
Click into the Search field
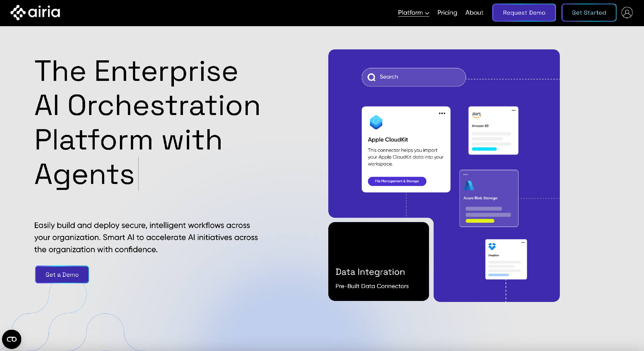tap(413, 77)
